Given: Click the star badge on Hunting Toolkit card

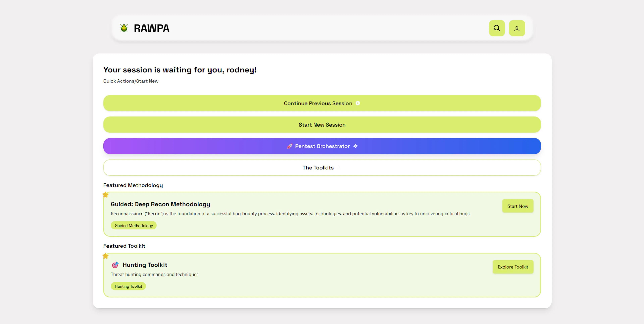Looking at the screenshot, I should [x=105, y=256].
